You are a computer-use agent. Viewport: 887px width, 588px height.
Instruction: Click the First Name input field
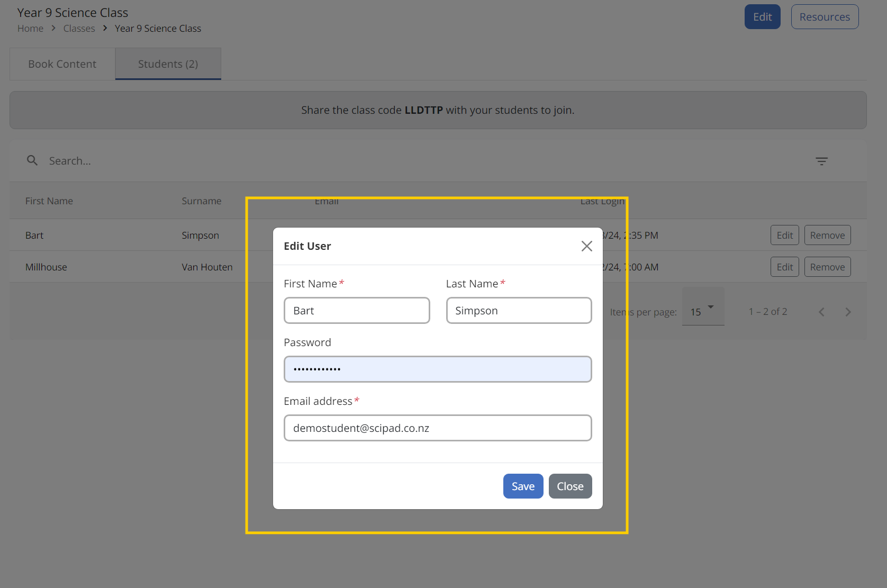click(x=357, y=311)
